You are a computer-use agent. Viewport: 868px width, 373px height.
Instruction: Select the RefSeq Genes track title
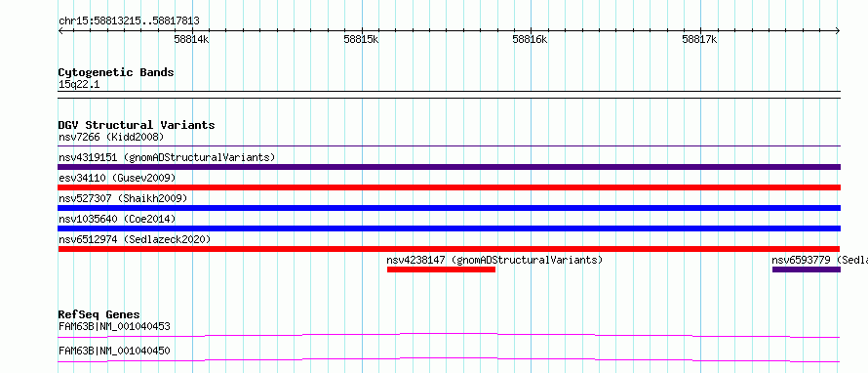click(x=99, y=314)
